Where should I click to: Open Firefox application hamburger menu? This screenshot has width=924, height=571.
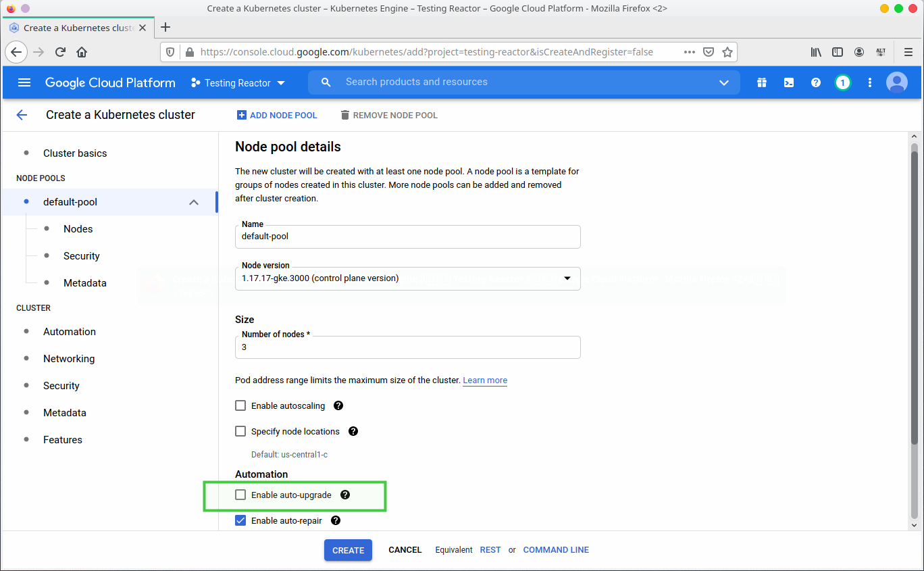908,52
